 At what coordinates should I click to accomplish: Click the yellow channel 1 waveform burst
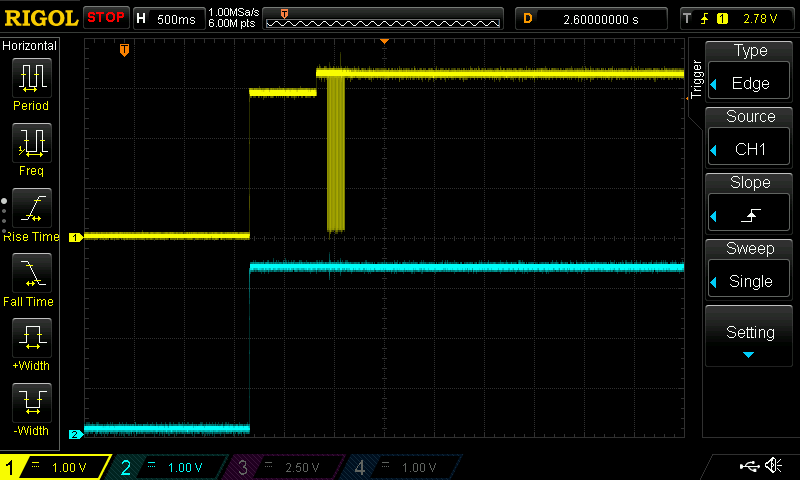336,153
